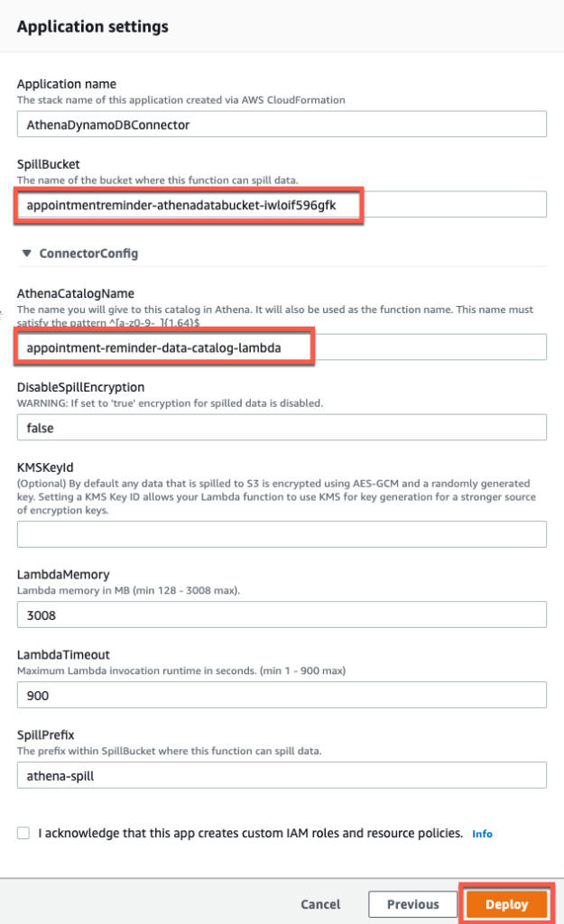Screen dimensions: 564x924
Task: Select the SpillBucket input field
Action: [280, 204]
